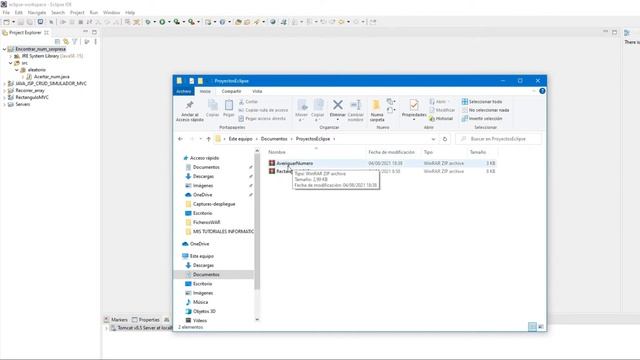The image size is (640, 360).
Task: Click Eclipse New wizard toolbar icon
Action: point(7,22)
